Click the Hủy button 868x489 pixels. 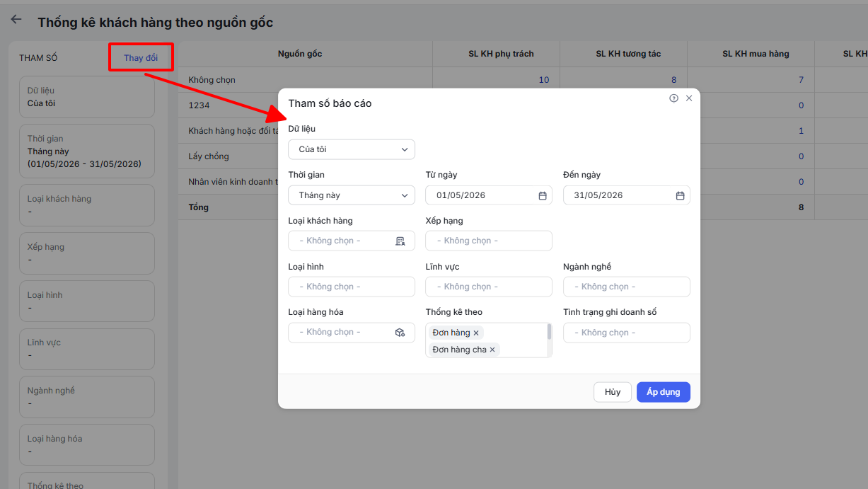click(613, 392)
